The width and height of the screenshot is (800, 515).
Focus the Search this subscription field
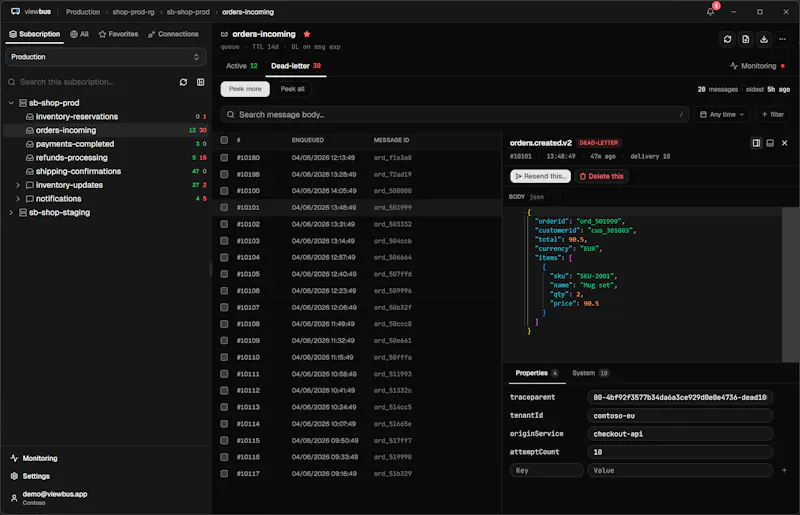pyautogui.click(x=91, y=82)
